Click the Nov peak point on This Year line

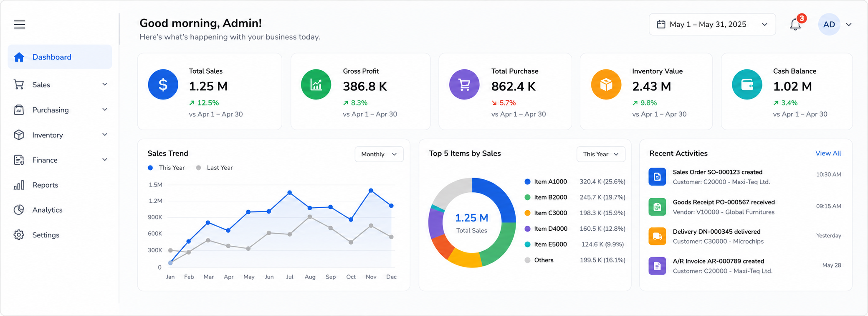pos(371,191)
